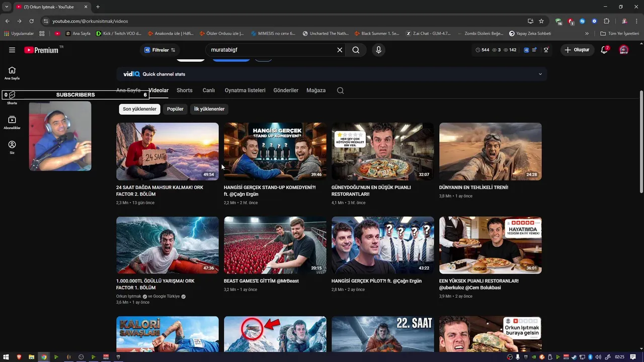Open Chrome extensions puzzle icon
Screen dimensions: 644x362
[606, 21]
